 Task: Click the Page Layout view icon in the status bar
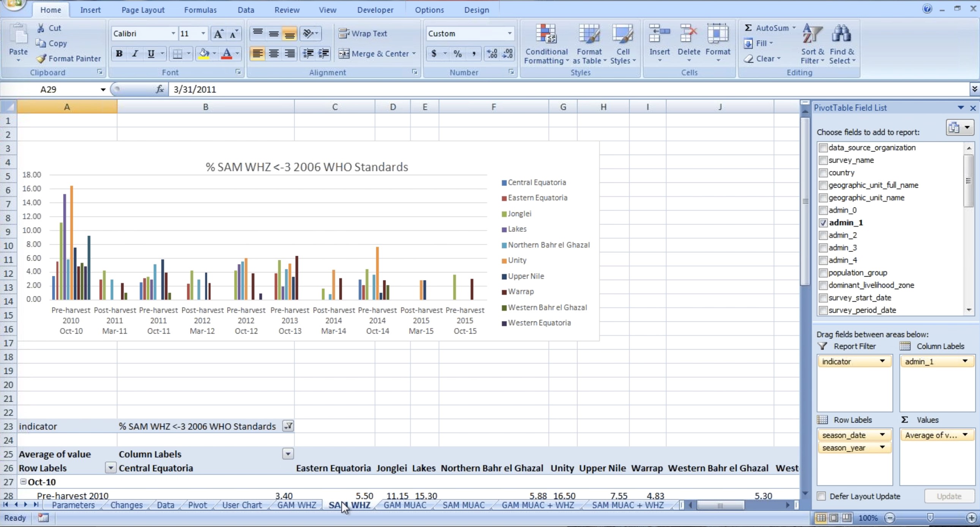tap(833, 518)
